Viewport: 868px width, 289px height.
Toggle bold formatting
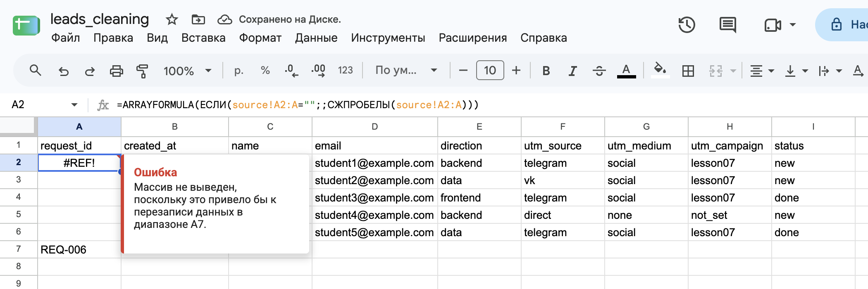pos(546,71)
